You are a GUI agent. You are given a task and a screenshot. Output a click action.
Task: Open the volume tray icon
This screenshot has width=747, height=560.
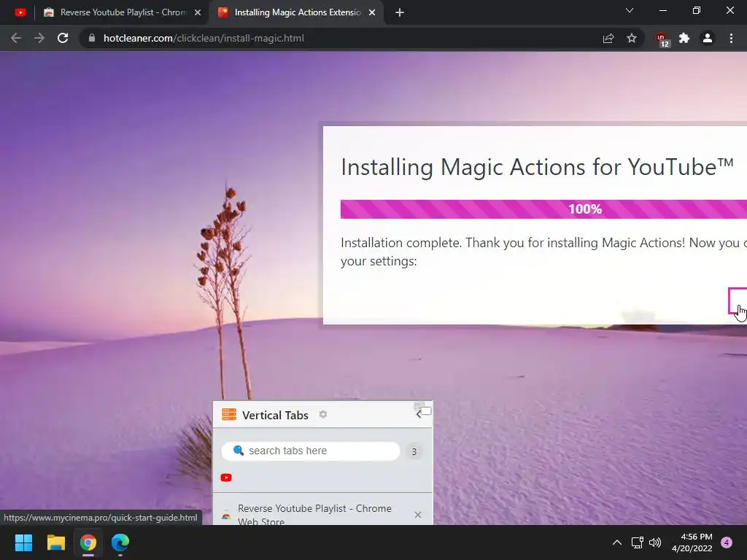click(x=656, y=542)
